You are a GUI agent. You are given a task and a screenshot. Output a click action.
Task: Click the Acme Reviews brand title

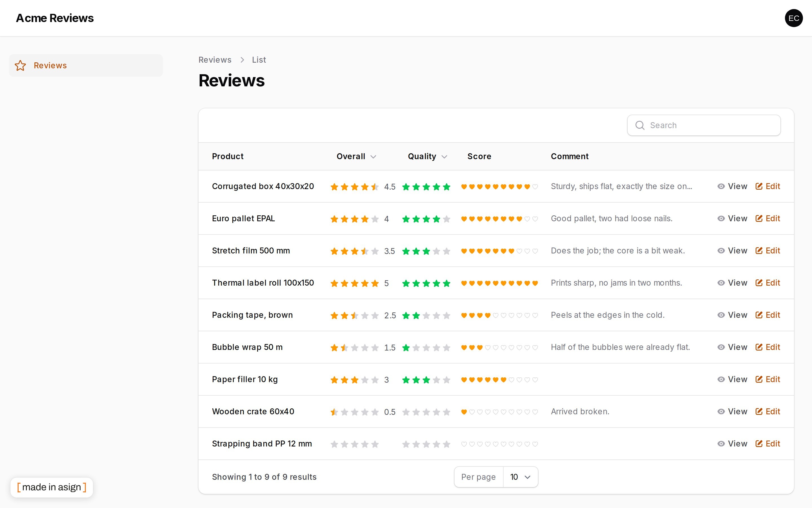pyautogui.click(x=55, y=18)
